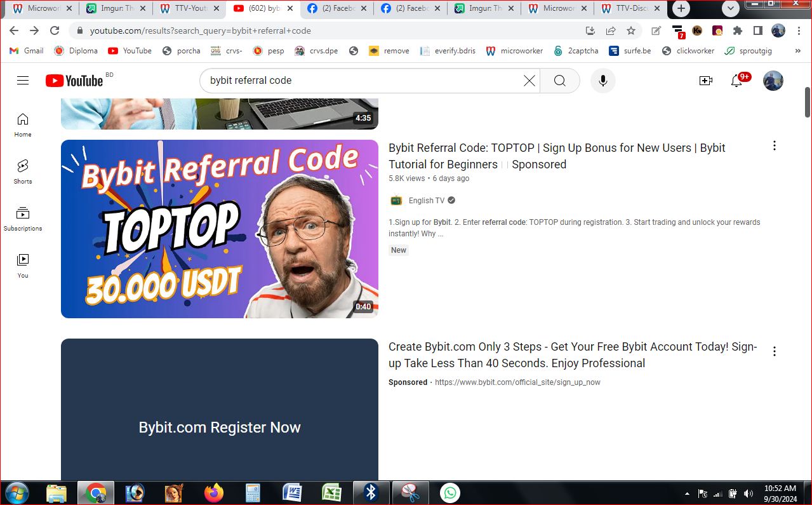This screenshot has width=812, height=505.
Task: Open the surfe.be bookmark
Action: click(x=630, y=51)
